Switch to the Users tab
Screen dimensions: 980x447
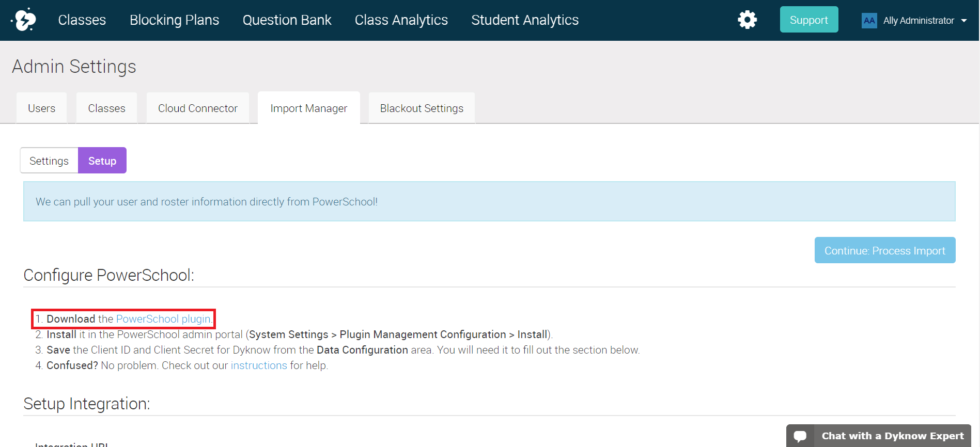click(x=41, y=108)
